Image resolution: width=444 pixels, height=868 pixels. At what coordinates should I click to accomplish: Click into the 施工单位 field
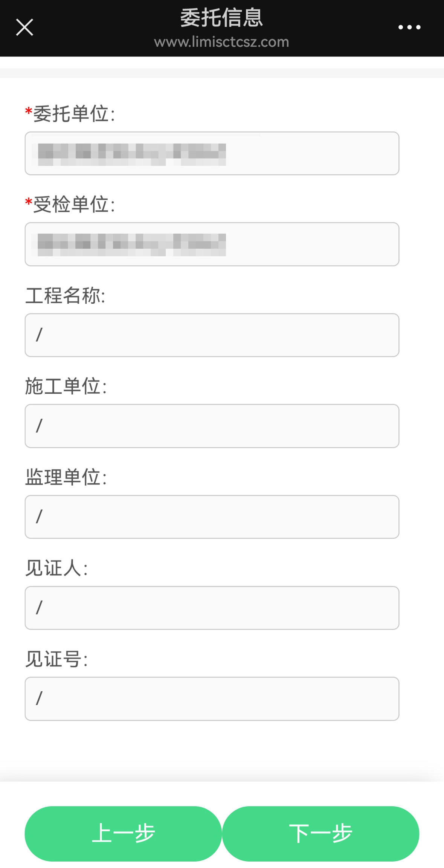212,426
